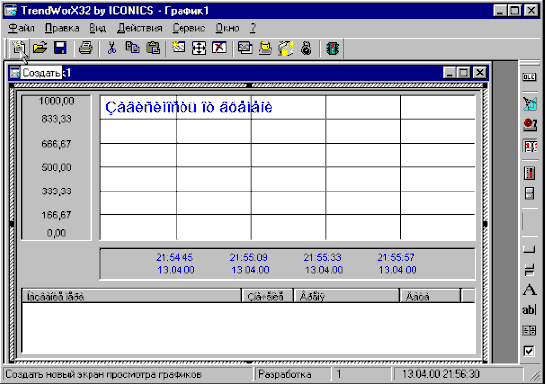Click the 1000,00 value axis label

pyautogui.click(x=56, y=101)
